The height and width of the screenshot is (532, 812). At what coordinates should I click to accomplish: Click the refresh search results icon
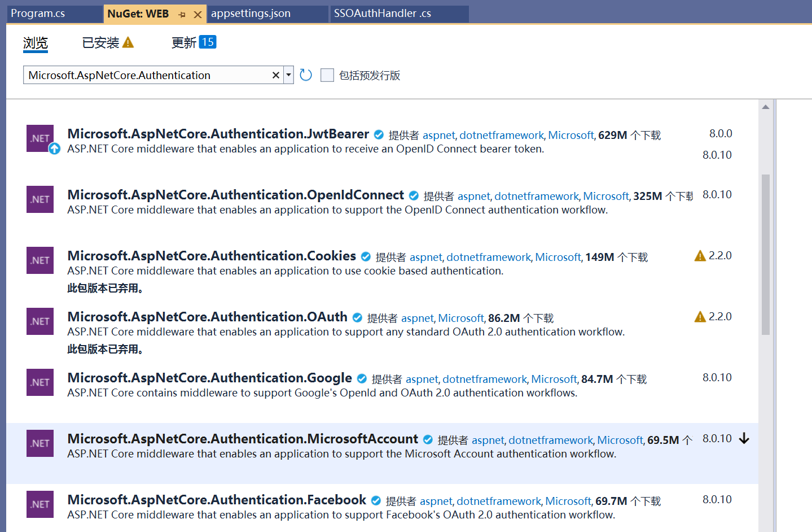pyautogui.click(x=306, y=75)
